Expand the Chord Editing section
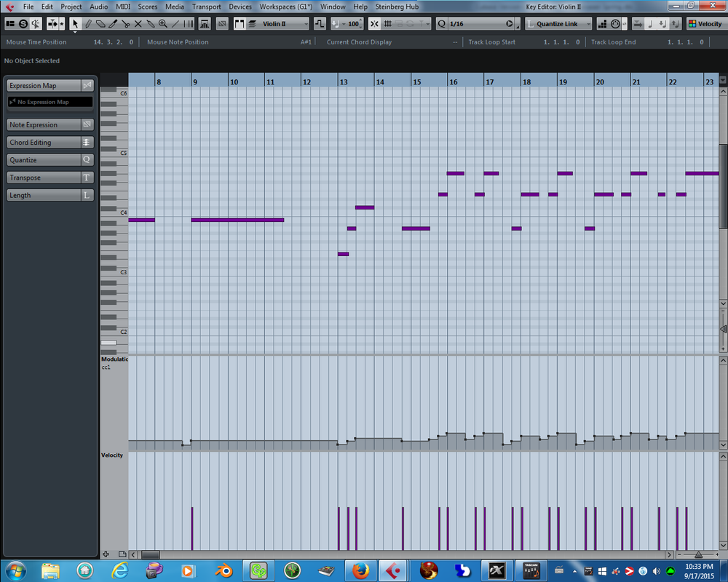Screen dimensions: 728x582 pos(50,142)
